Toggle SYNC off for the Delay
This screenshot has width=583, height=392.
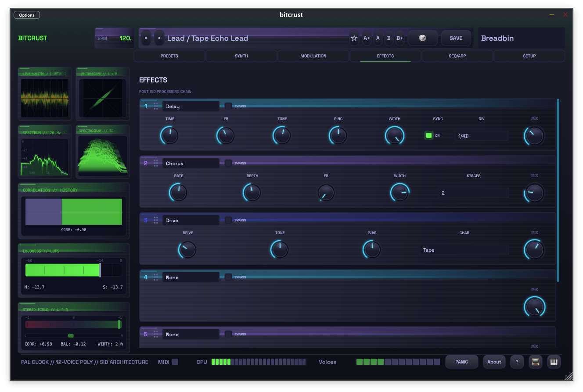pos(429,135)
